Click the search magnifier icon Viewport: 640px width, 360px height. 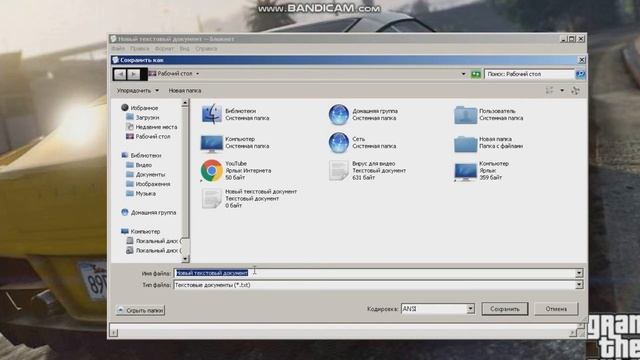[580, 74]
